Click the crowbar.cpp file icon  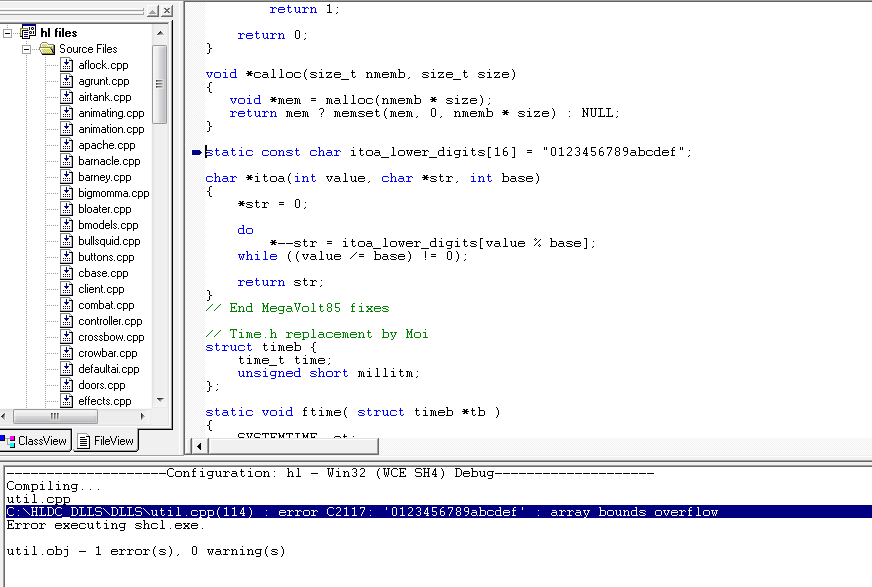[67, 353]
